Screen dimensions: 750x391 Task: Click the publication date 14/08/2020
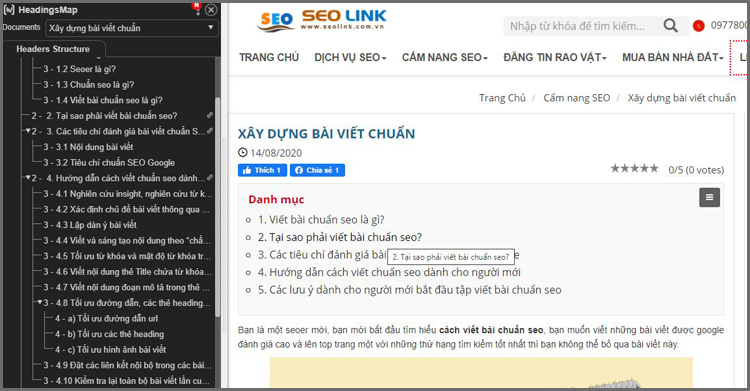click(276, 153)
